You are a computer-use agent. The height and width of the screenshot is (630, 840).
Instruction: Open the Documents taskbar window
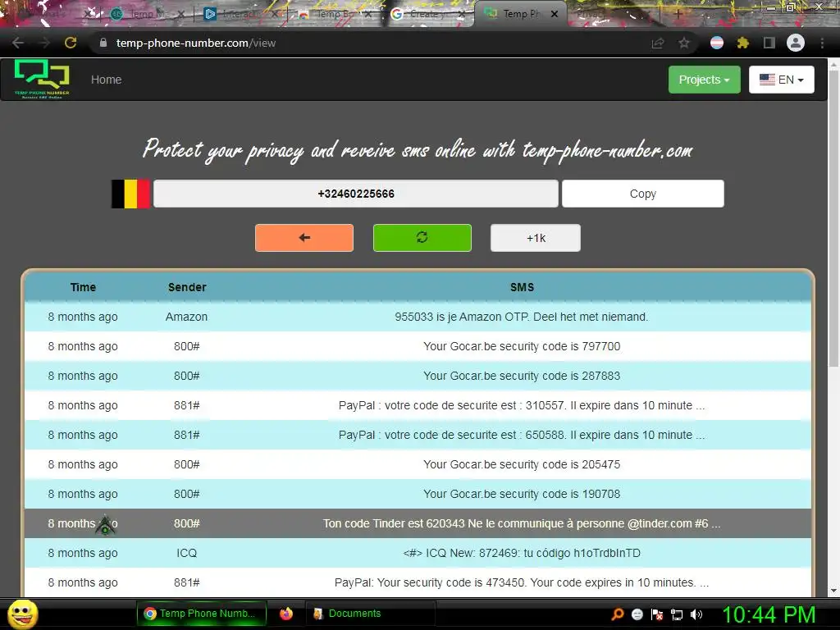coord(370,614)
